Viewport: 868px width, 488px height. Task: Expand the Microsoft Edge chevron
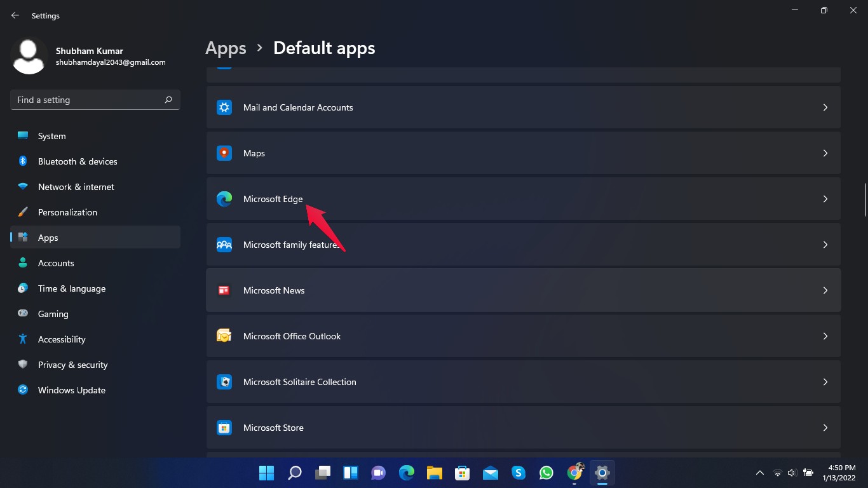tap(825, 199)
